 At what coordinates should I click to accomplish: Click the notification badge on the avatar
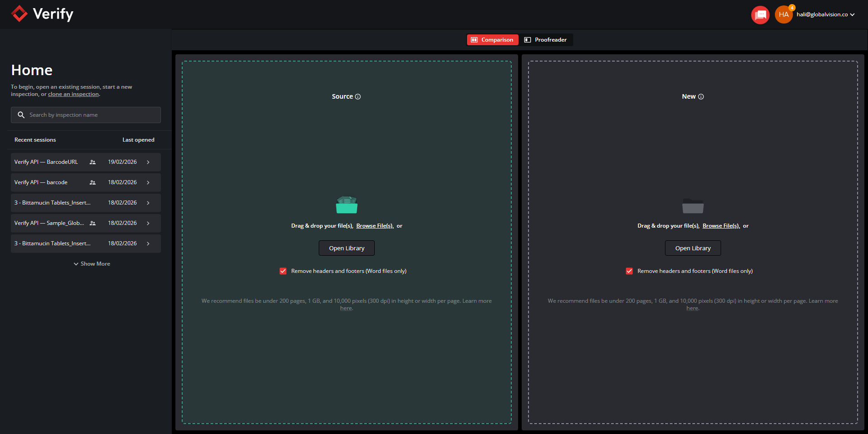click(x=792, y=8)
